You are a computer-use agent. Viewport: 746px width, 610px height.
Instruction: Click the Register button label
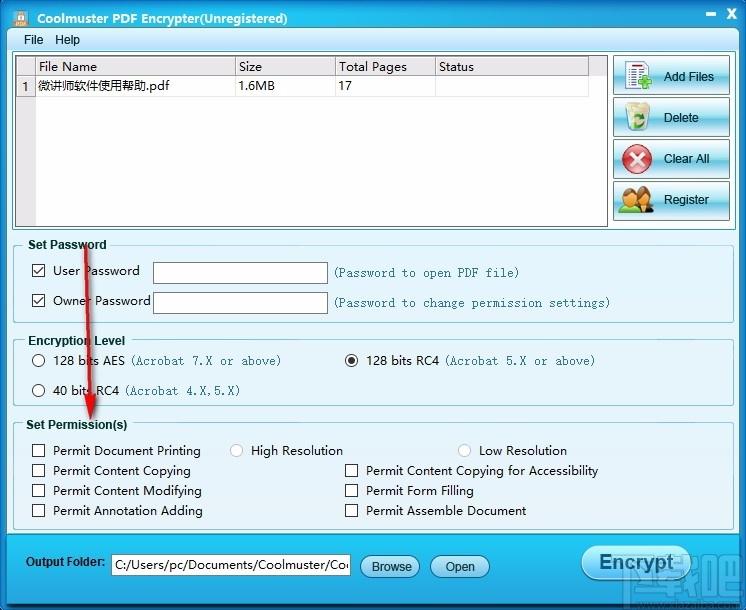tap(686, 199)
